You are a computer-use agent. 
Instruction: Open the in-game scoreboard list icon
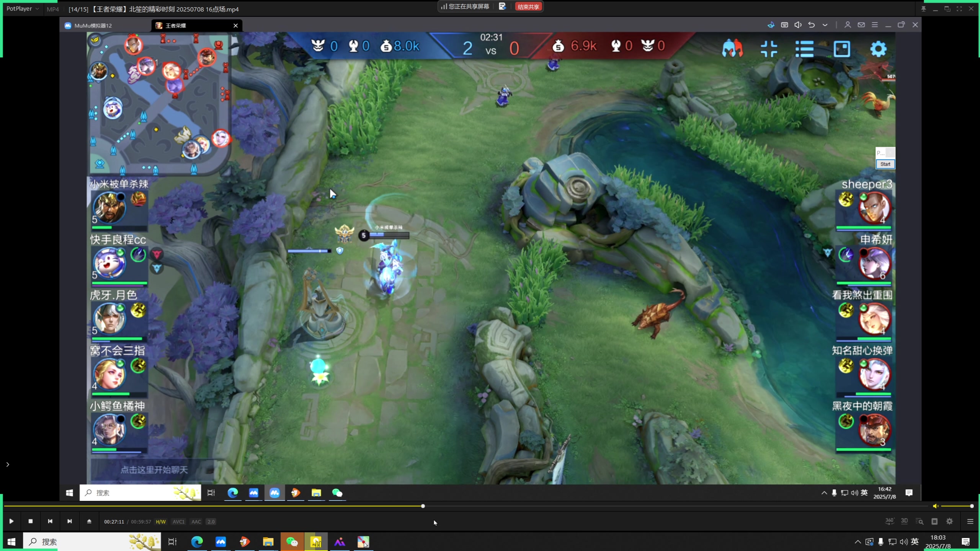[804, 49]
